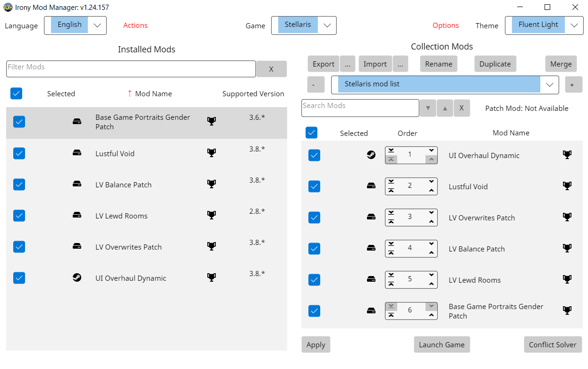Viewport: 588px width, 369px height.
Task: Click local drive icon beside order 6 in Collection Mods
Action: coord(371,310)
